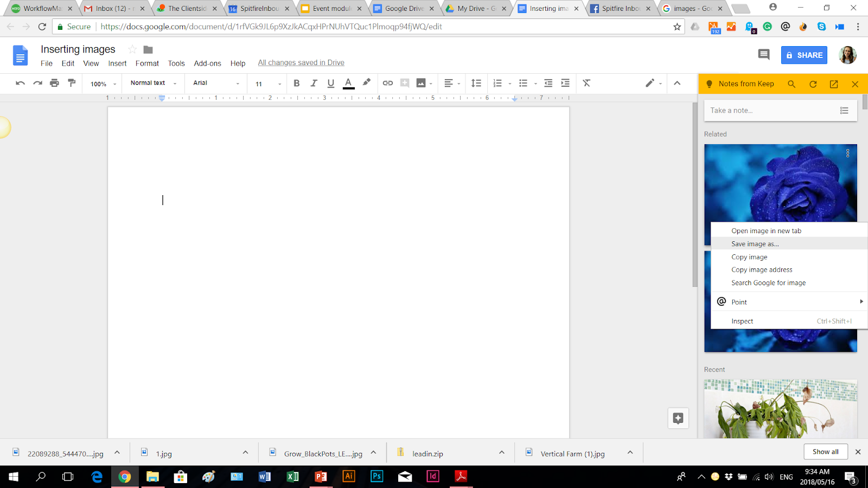Image resolution: width=868 pixels, height=488 pixels.
Task: Click the browser address bar URL
Action: click(x=271, y=27)
